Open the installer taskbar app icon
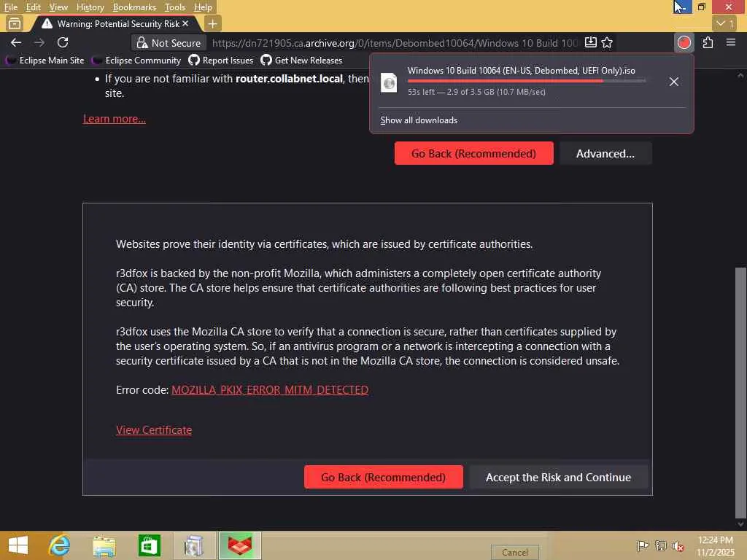747x560 pixels. [x=194, y=545]
